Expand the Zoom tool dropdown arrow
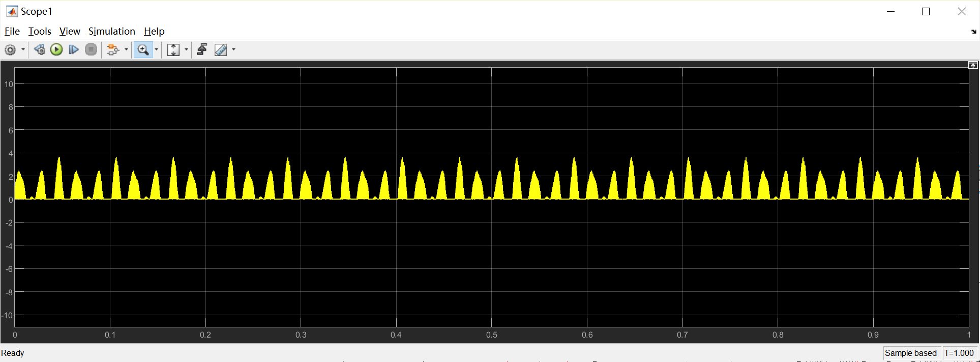The image size is (980, 362). [x=157, y=50]
